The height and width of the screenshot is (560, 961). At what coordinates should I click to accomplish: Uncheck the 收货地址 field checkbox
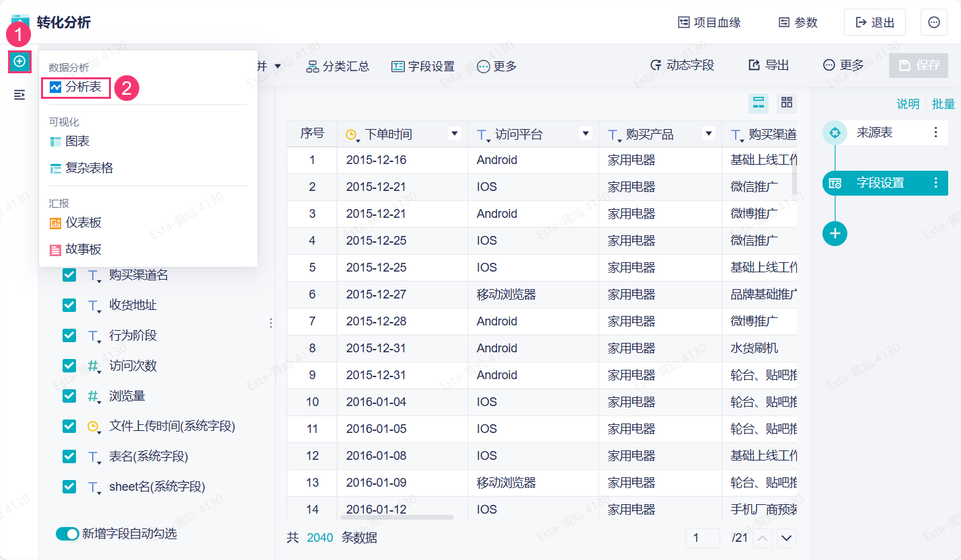point(69,305)
